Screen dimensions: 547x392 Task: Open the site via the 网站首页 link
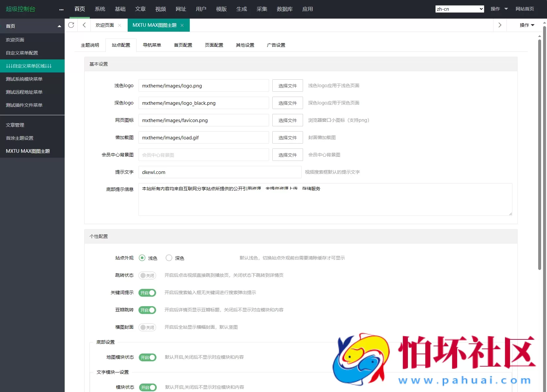pyautogui.click(x=525, y=9)
